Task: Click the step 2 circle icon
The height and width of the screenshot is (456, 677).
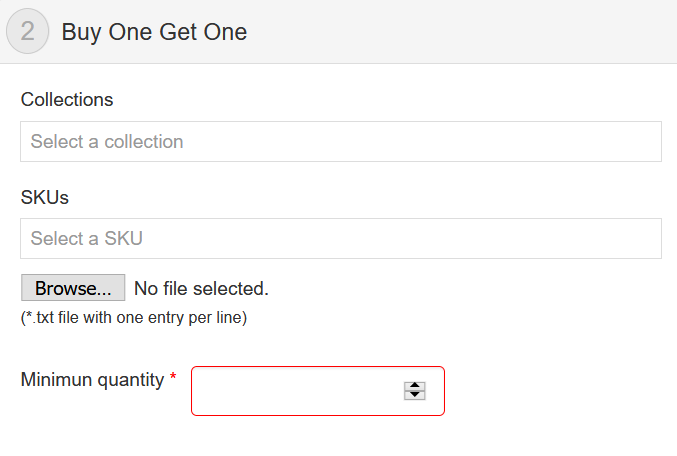Action: [27, 32]
